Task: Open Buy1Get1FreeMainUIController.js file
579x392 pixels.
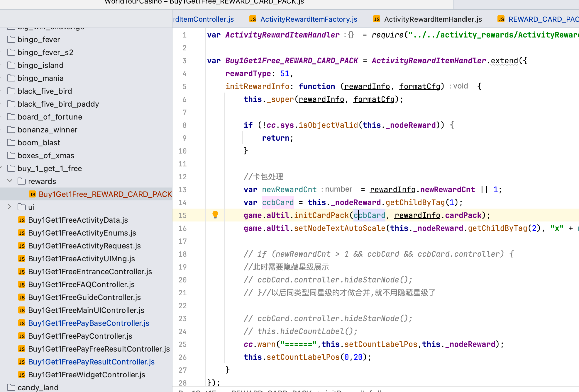Action: [86, 310]
